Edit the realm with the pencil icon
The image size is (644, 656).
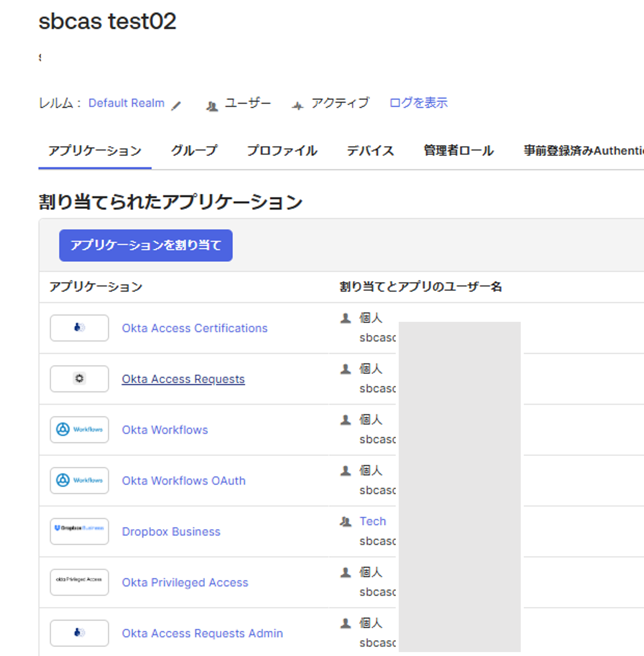(x=176, y=106)
